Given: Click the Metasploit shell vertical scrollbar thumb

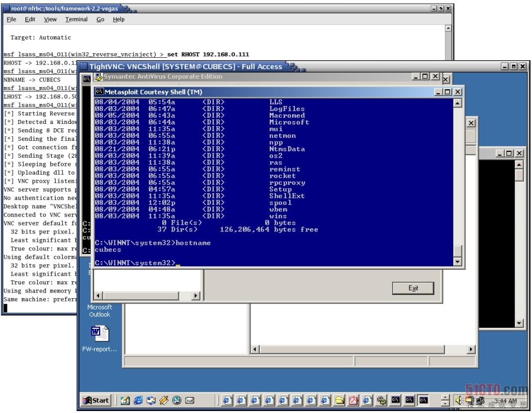Looking at the screenshot, I should pyautogui.click(x=457, y=251).
